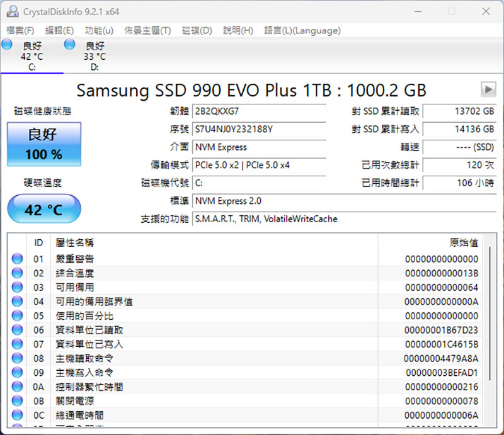The image size is (504, 435).
Task: Open the 佈景主題(T) menu
Action: pyautogui.click(x=147, y=30)
